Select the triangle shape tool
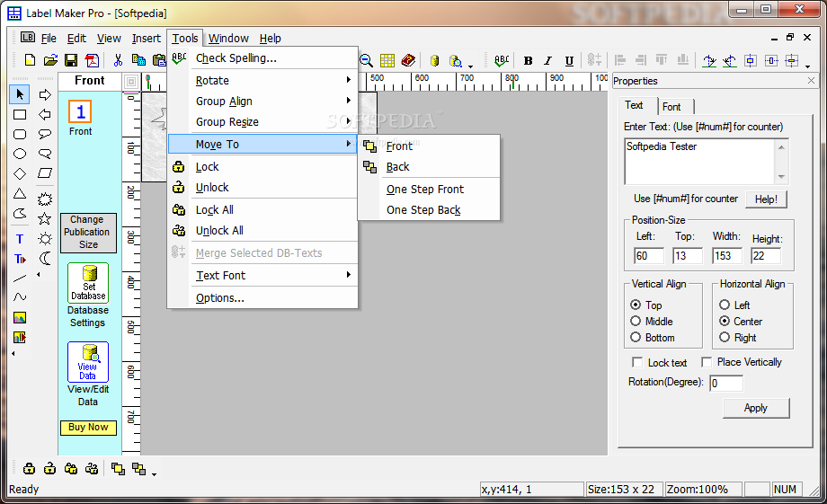 [x=20, y=193]
